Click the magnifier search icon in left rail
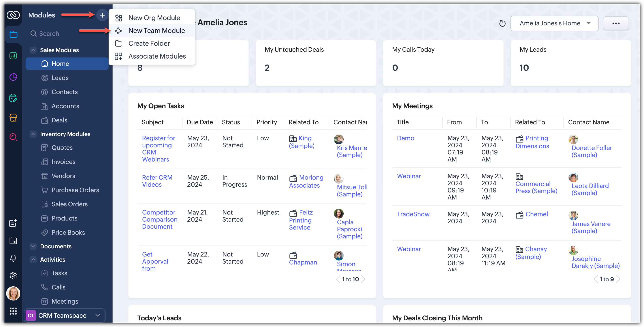 (13, 137)
